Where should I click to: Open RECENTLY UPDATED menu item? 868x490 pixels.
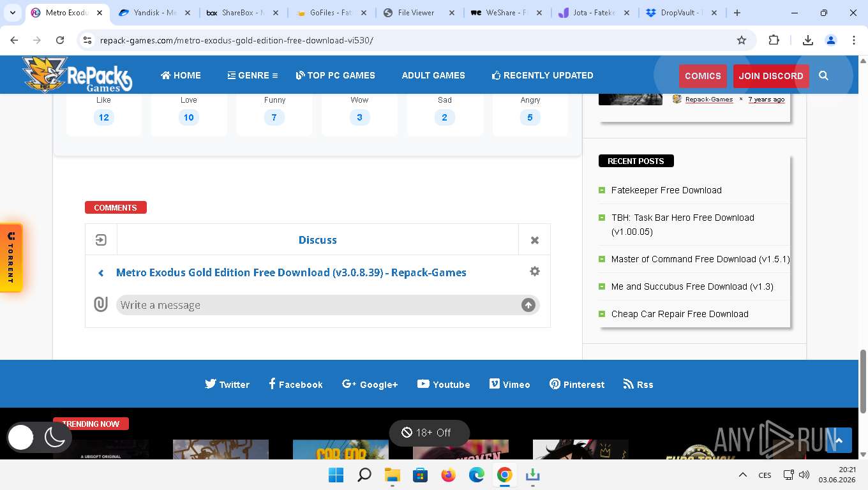pos(542,75)
